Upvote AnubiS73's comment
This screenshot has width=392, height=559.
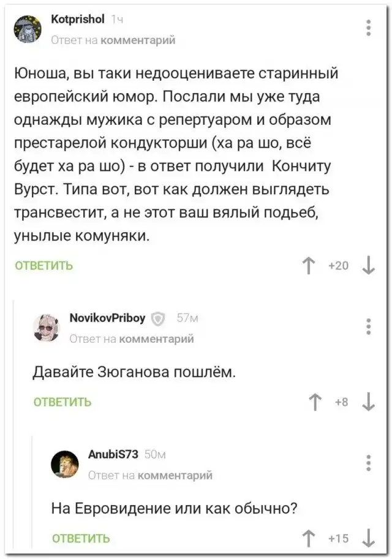(x=307, y=538)
